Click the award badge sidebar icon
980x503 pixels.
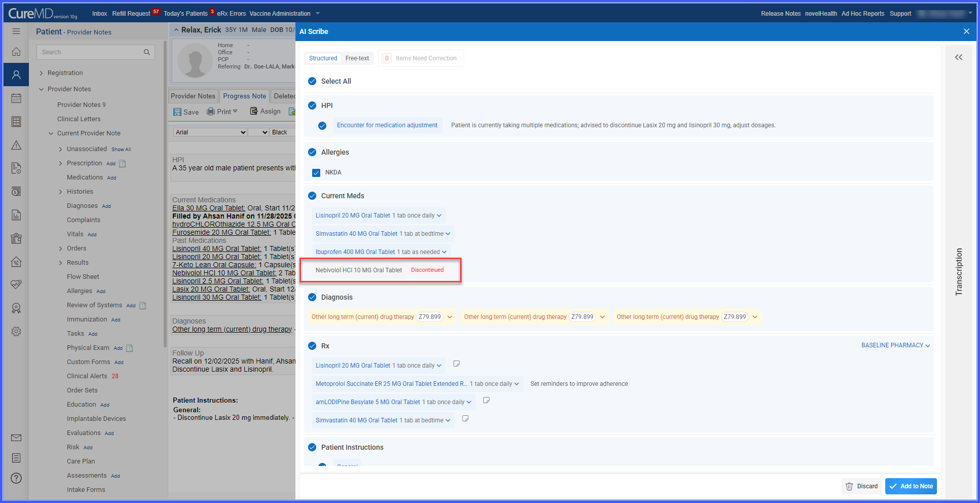[16, 308]
